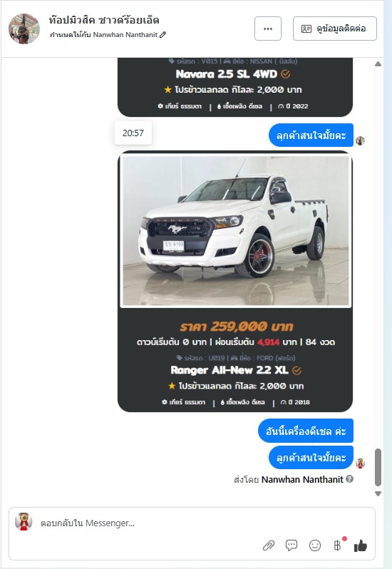Click the อันนี้เครื่องดีเซล ค่ะ message bubble

[305, 431]
